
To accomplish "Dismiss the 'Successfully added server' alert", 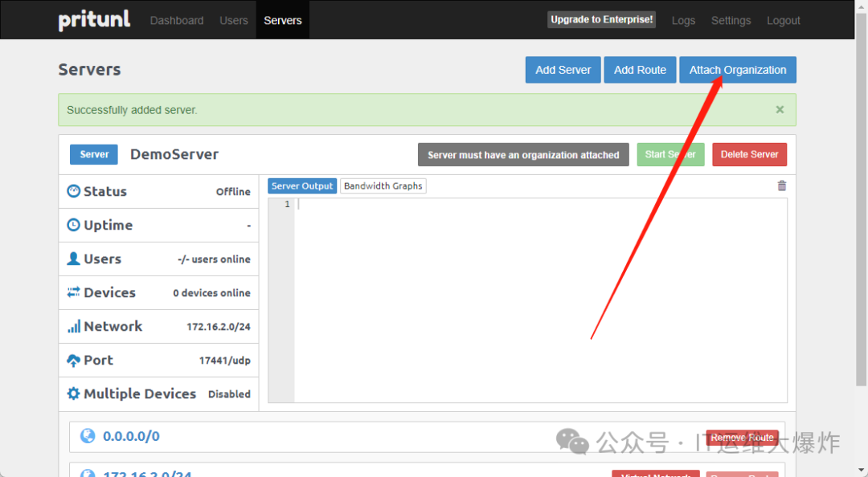I will [x=779, y=110].
